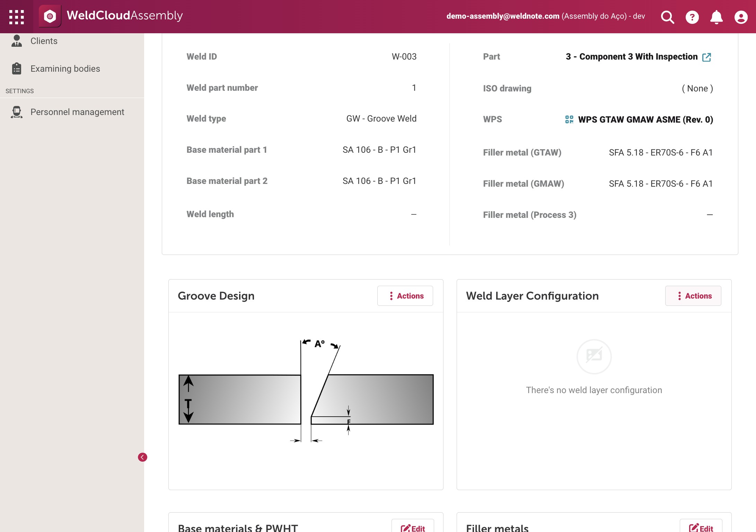Select Filler metal (GMAW) value SFA 5.18
756x532 pixels.
[661, 184]
